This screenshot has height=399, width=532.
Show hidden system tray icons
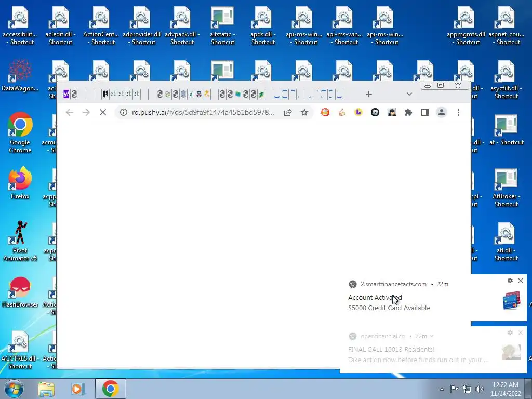[x=442, y=389]
